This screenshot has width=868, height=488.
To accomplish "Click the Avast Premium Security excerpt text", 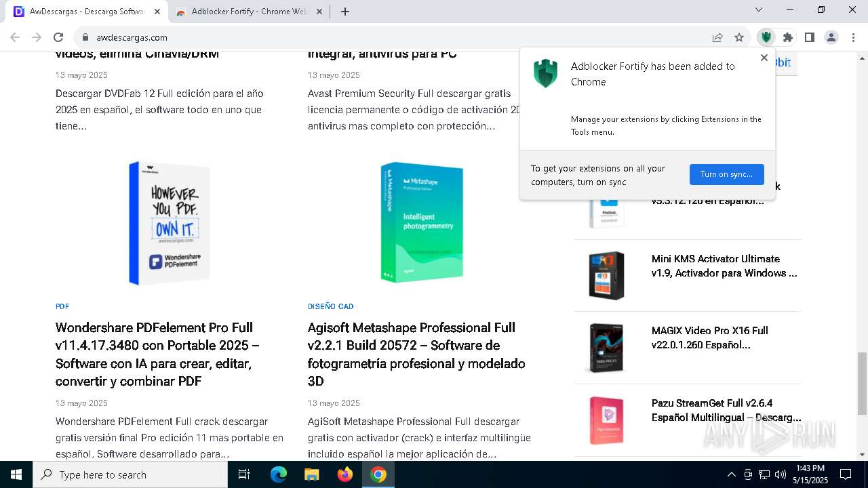I will 414,110.
